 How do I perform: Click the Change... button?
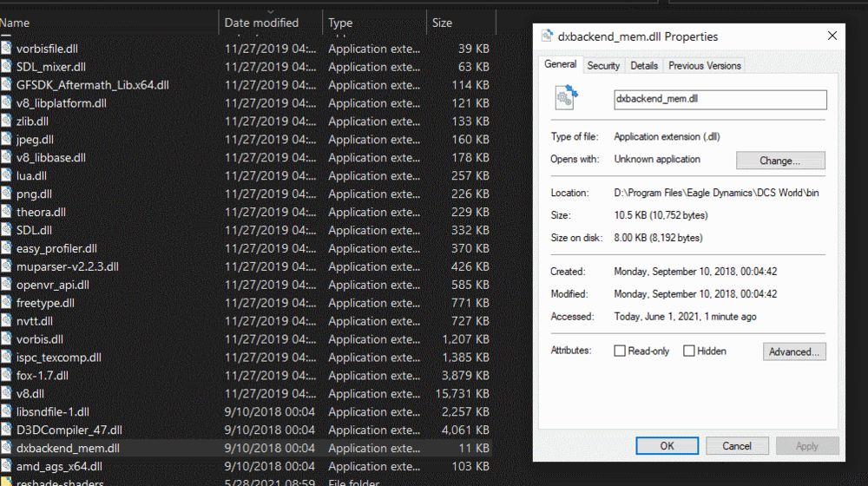[780, 161]
